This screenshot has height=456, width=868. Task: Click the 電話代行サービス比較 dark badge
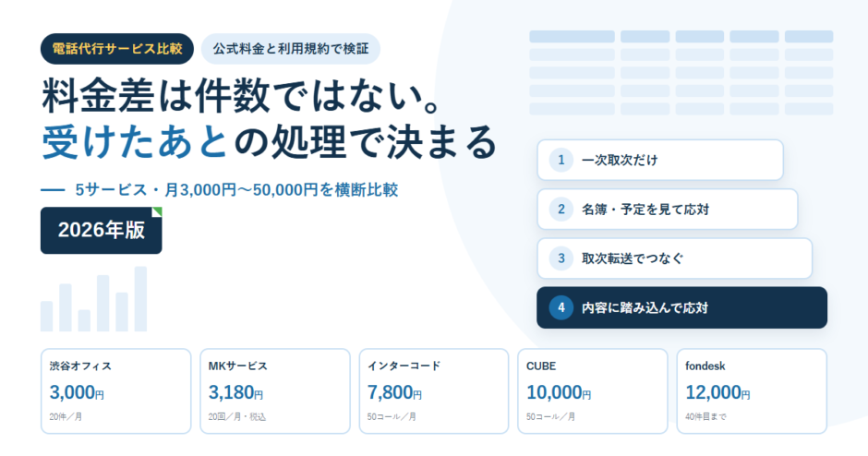116,49
